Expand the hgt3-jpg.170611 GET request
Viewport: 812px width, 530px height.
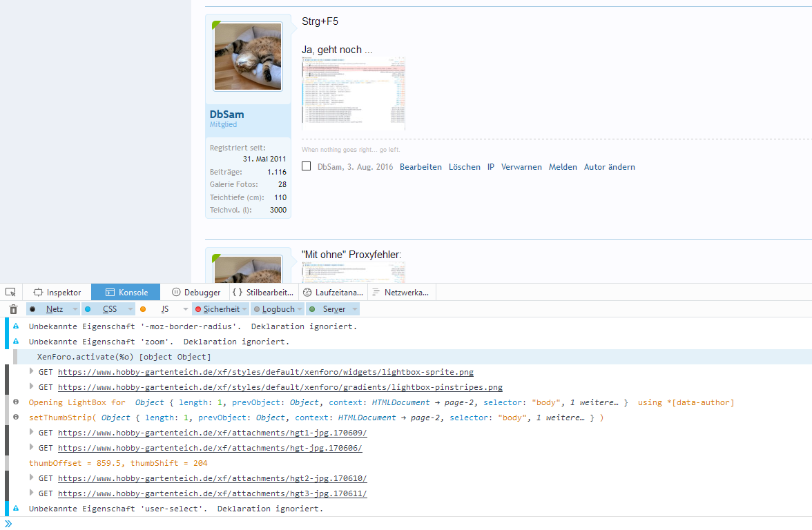(x=31, y=492)
